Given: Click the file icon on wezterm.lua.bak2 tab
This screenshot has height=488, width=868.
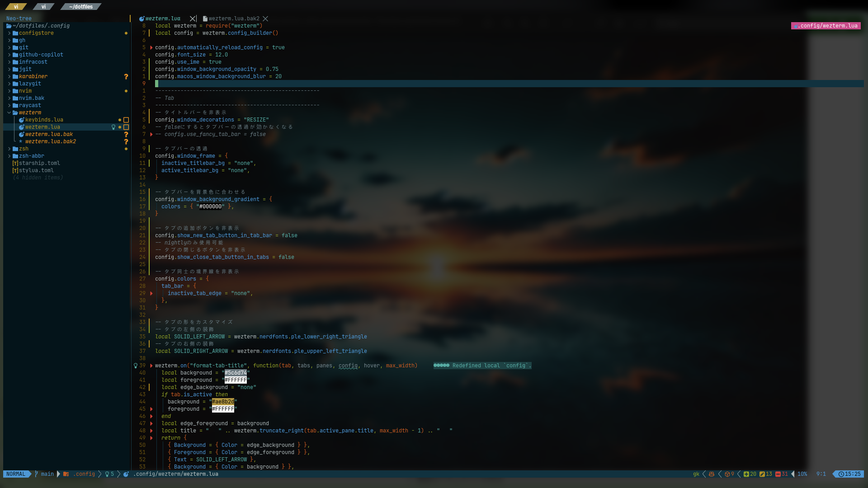Looking at the screenshot, I should pyautogui.click(x=205, y=19).
